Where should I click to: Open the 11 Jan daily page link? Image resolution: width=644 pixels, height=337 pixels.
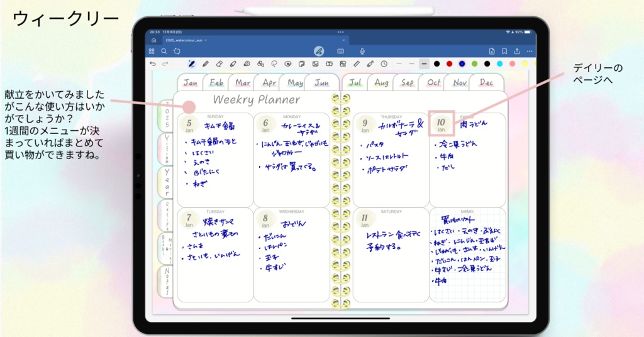(x=365, y=219)
